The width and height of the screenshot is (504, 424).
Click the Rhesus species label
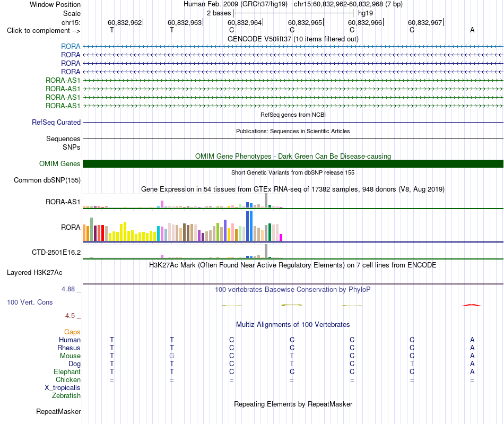tap(69, 348)
